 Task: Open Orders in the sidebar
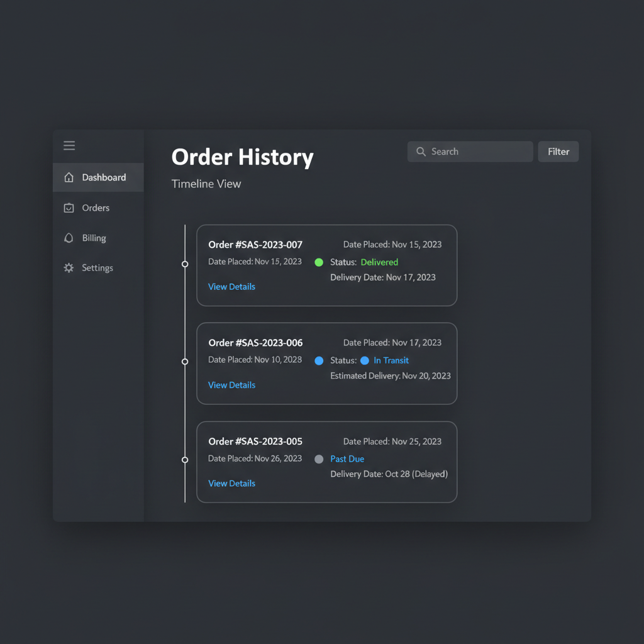[x=98, y=208]
